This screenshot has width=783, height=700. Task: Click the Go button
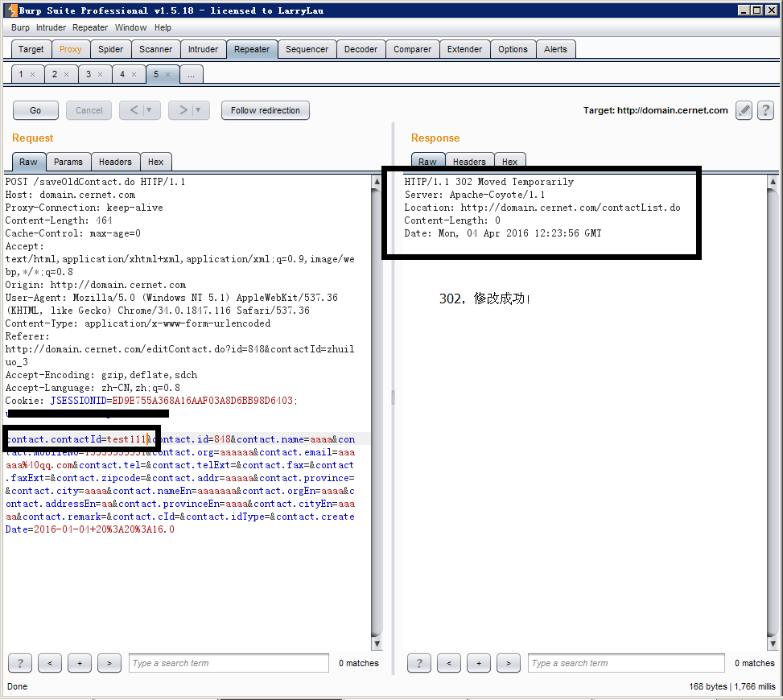(35, 110)
